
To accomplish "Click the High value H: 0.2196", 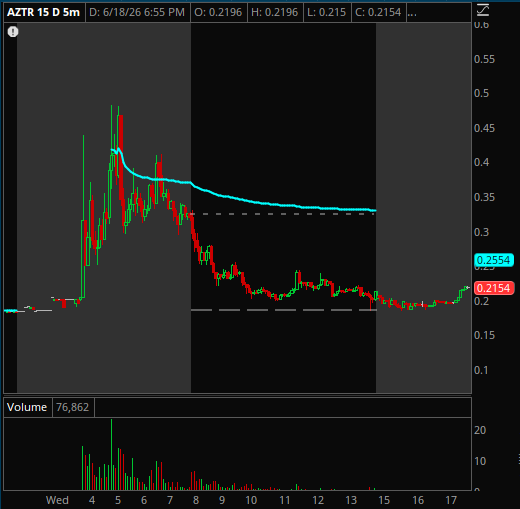I will click(275, 12).
